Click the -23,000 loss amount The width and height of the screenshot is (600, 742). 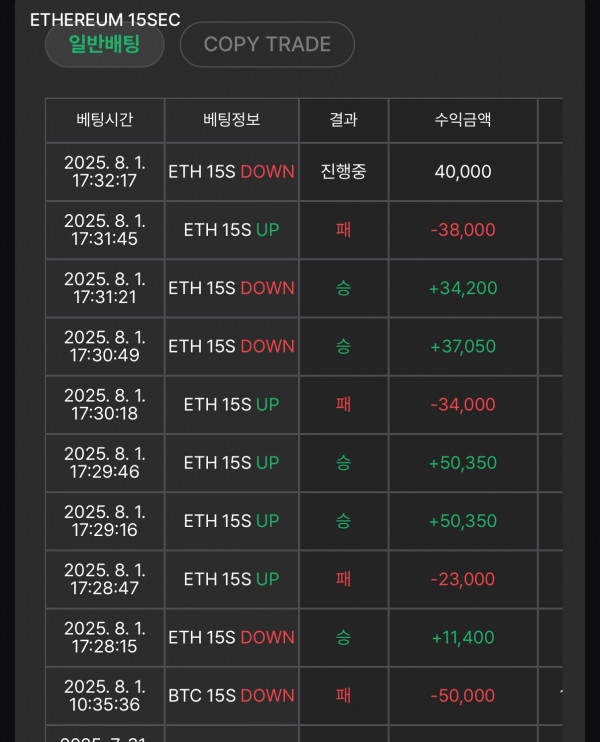pos(463,579)
